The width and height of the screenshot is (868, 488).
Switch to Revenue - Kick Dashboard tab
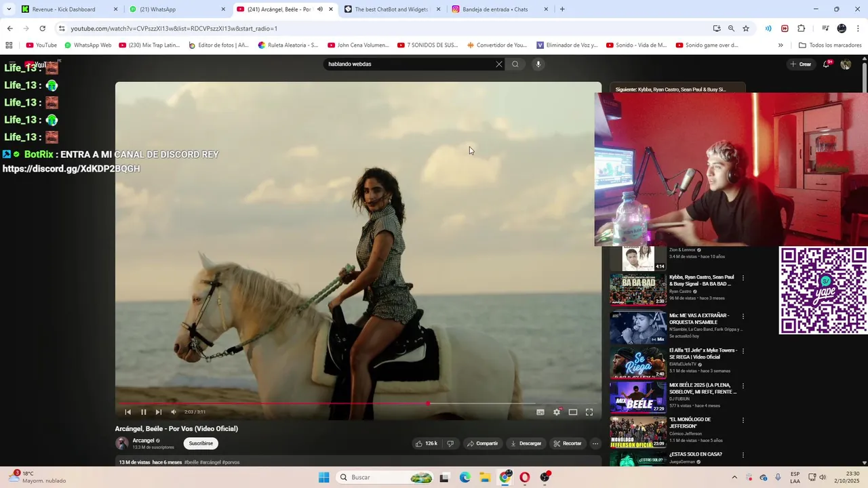(68, 9)
